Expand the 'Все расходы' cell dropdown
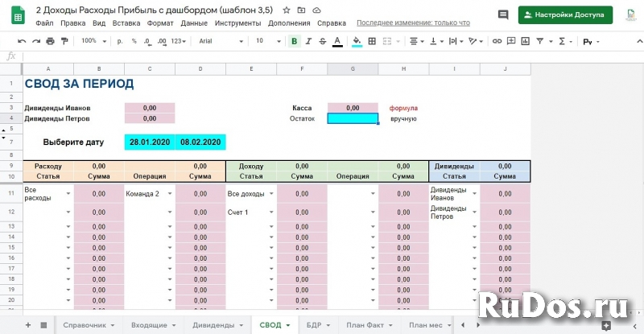This screenshot has height=334, width=644. [x=68, y=194]
